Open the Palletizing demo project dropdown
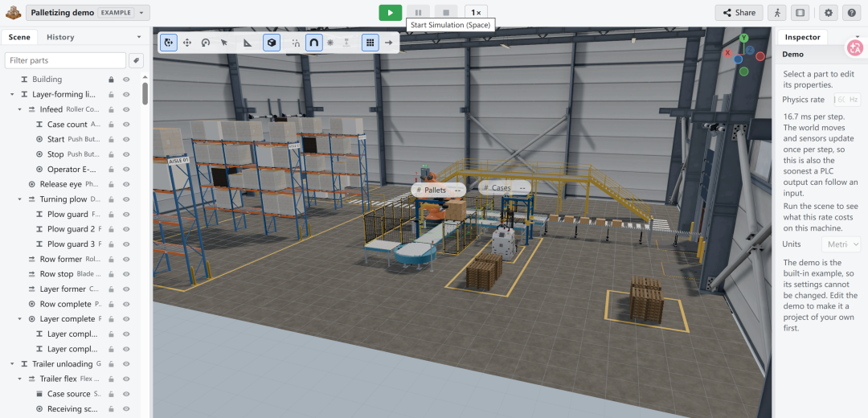 pyautogui.click(x=88, y=13)
